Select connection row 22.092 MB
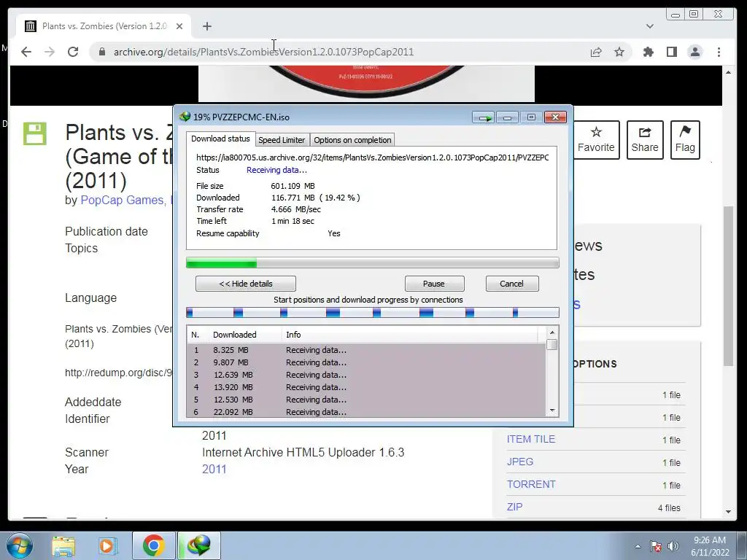 click(x=366, y=412)
